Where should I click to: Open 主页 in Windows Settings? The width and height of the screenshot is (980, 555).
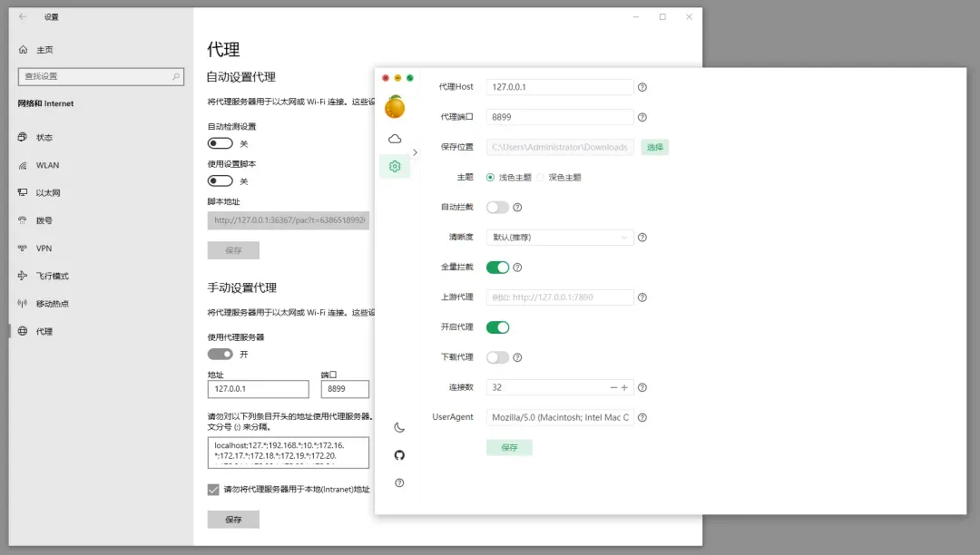click(100, 49)
